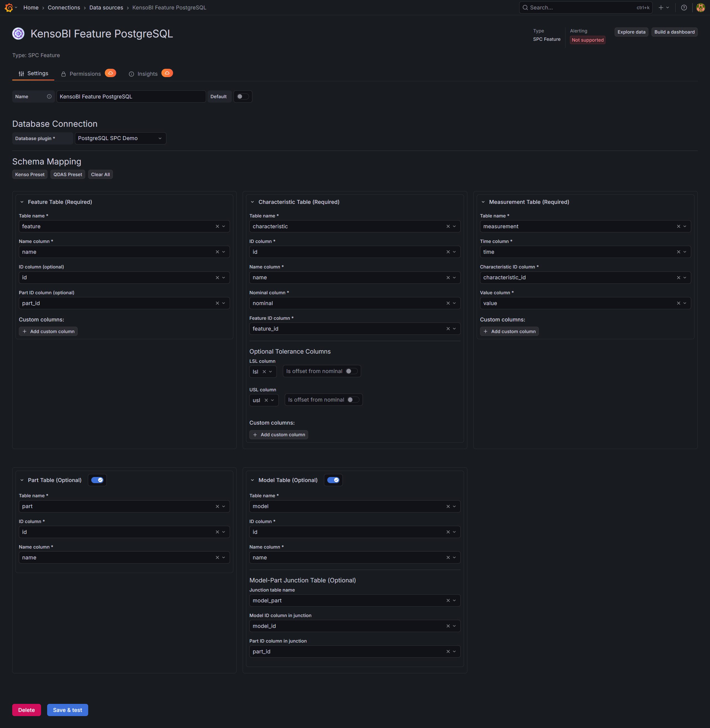Click the data source name input field
The width and height of the screenshot is (710, 728).
click(x=131, y=97)
